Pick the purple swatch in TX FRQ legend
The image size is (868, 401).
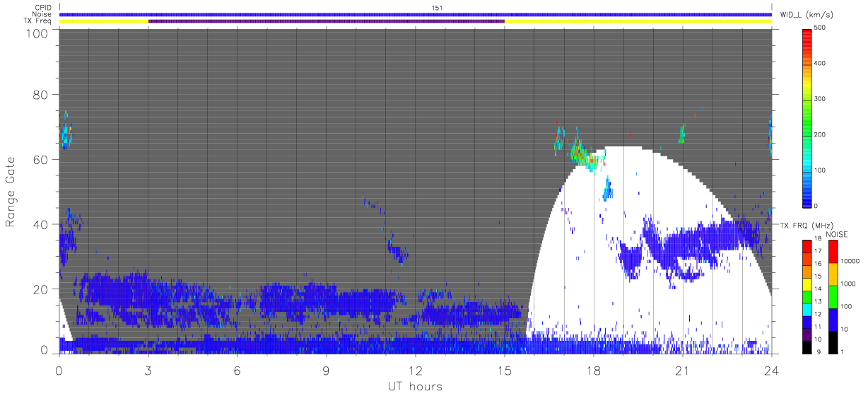[807, 336]
